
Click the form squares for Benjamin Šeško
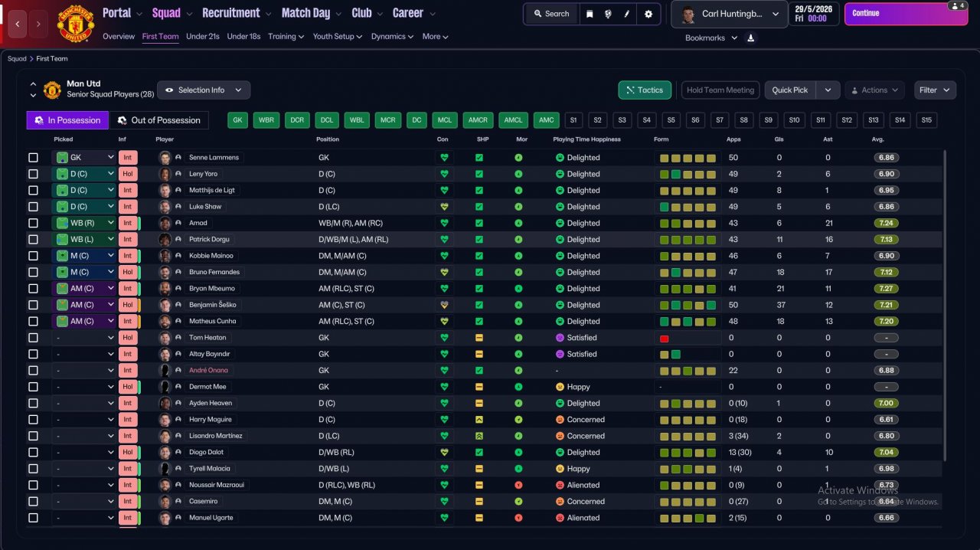[688, 305]
